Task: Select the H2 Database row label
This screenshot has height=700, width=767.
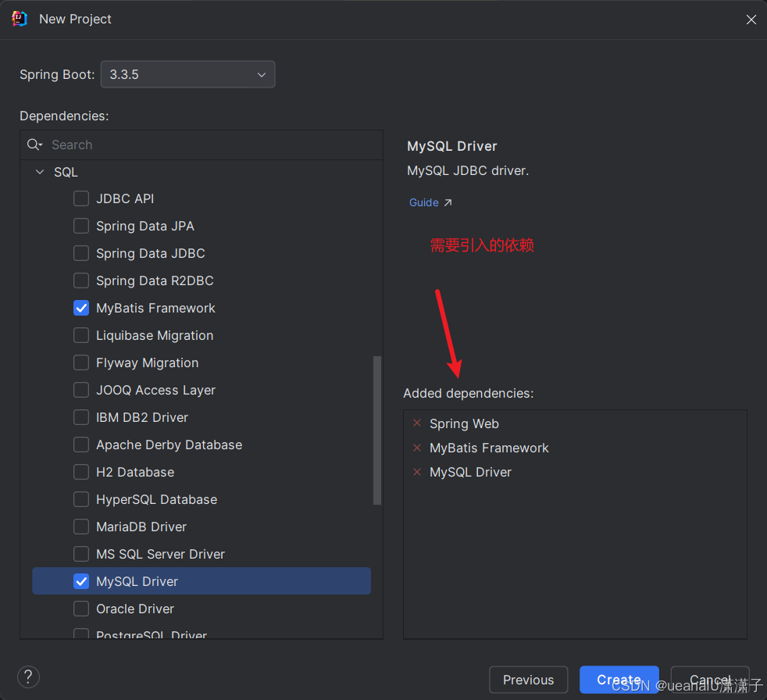Action: click(x=135, y=472)
